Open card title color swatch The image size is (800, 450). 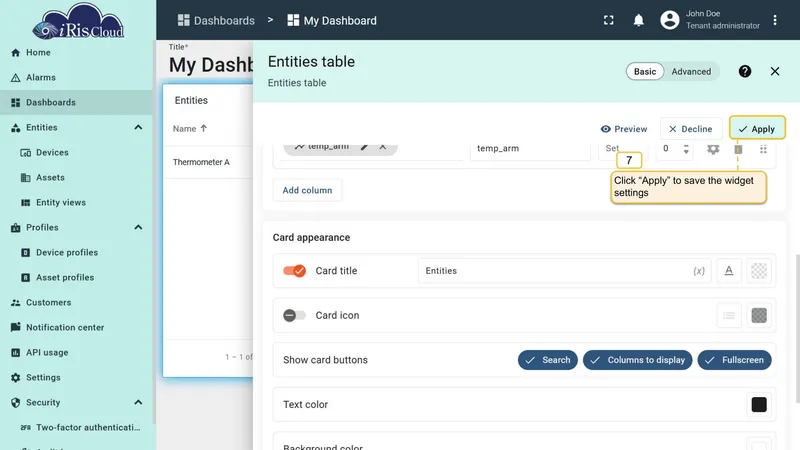click(759, 271)
